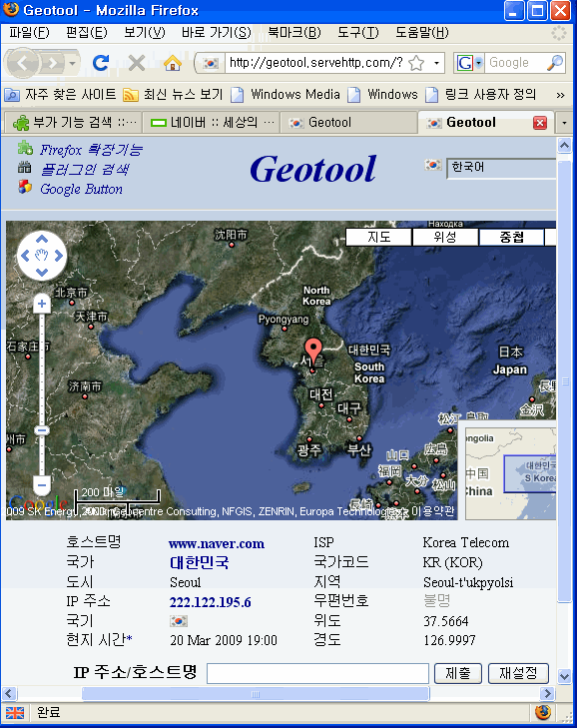Click the red location marker on Seoul

313,352
